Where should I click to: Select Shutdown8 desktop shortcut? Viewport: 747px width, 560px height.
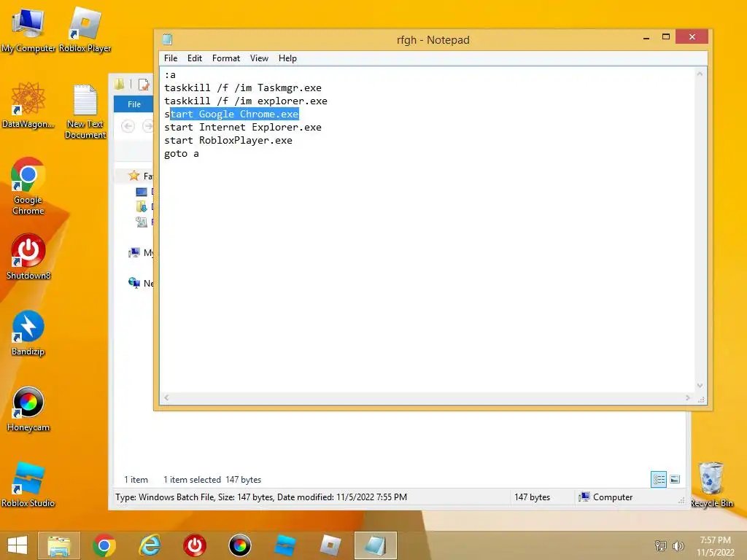pos(28,256)
